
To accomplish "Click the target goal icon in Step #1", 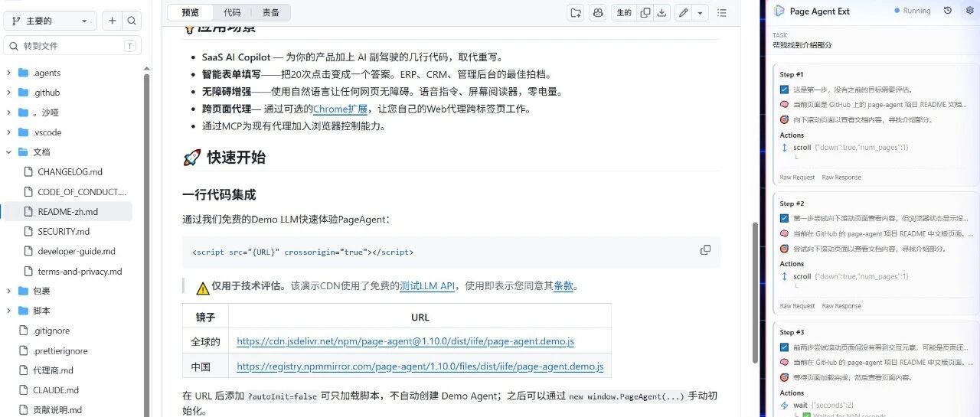I will coord(784,119).
